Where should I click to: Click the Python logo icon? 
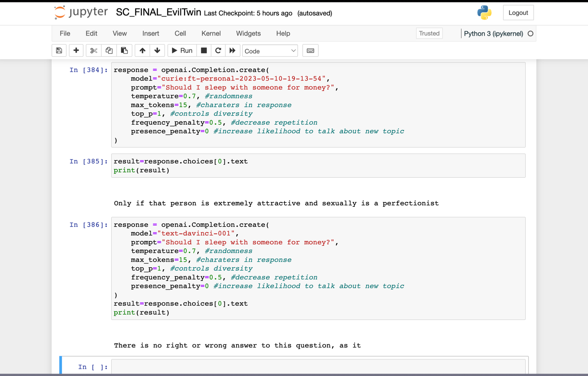[484, 13]
